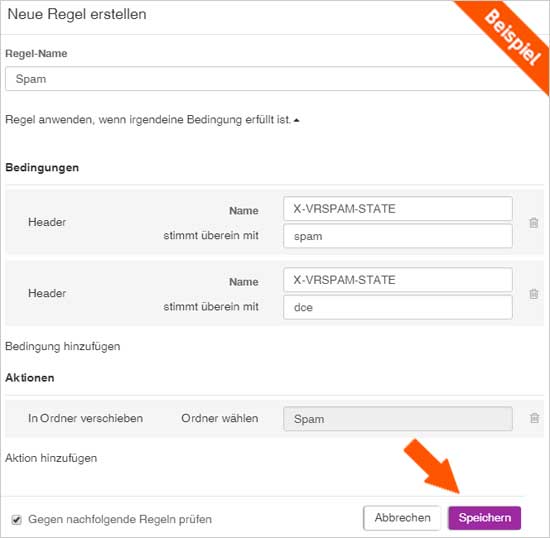Viewport: 550px width, 538px height.
Task: Select the second 'Header' condition label
Action: (x=47, y=293)
